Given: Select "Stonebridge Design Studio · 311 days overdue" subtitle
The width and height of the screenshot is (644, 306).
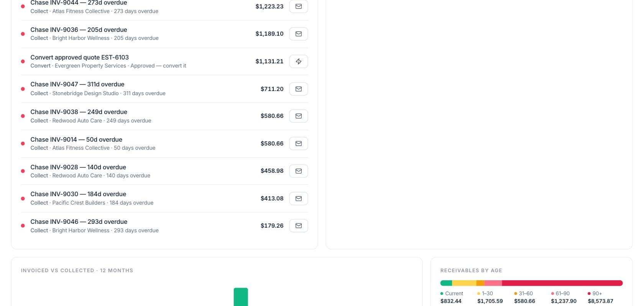Looking at the screenshot, I should click(109, 93).
